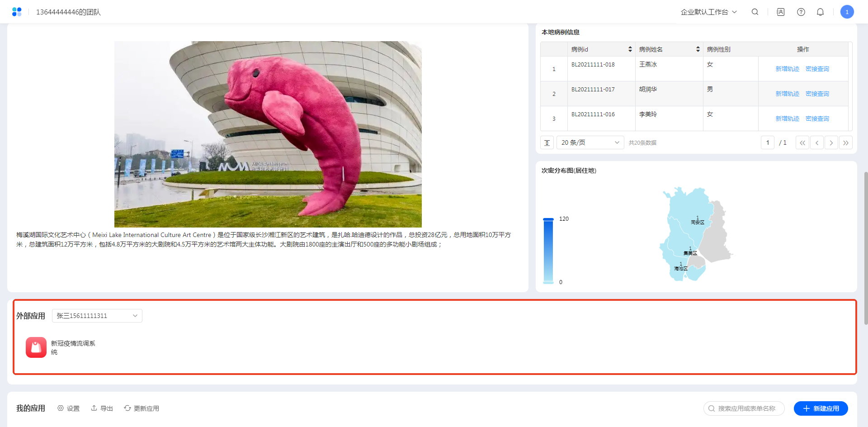Open the help question mark icon
This screenshot has width=868, height=427.
(801, 12)
